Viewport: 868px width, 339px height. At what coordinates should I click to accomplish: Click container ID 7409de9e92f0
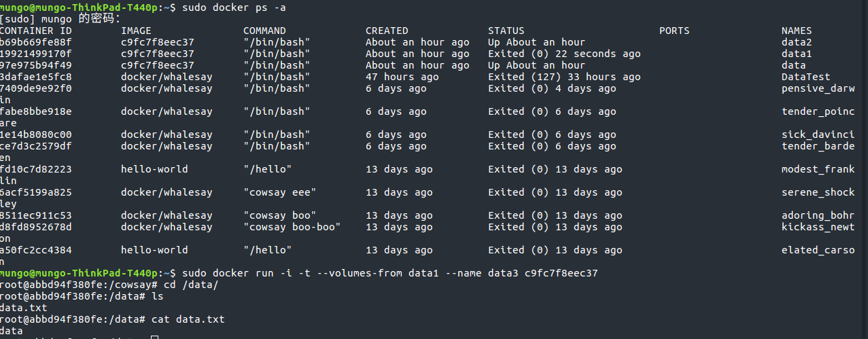coord(36,88)
